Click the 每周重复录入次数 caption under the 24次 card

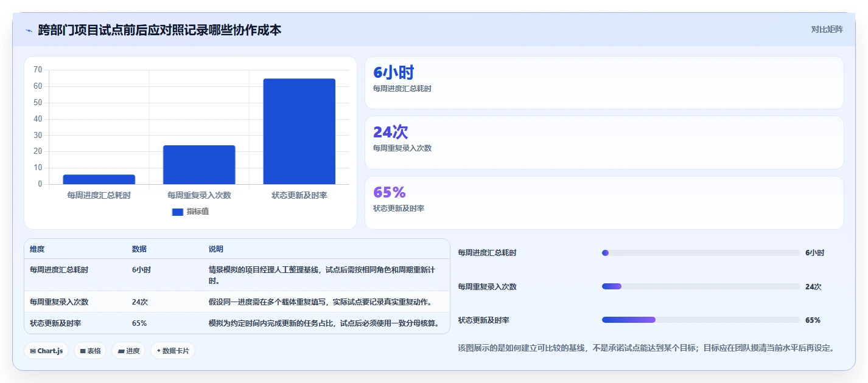coord(402,148)
